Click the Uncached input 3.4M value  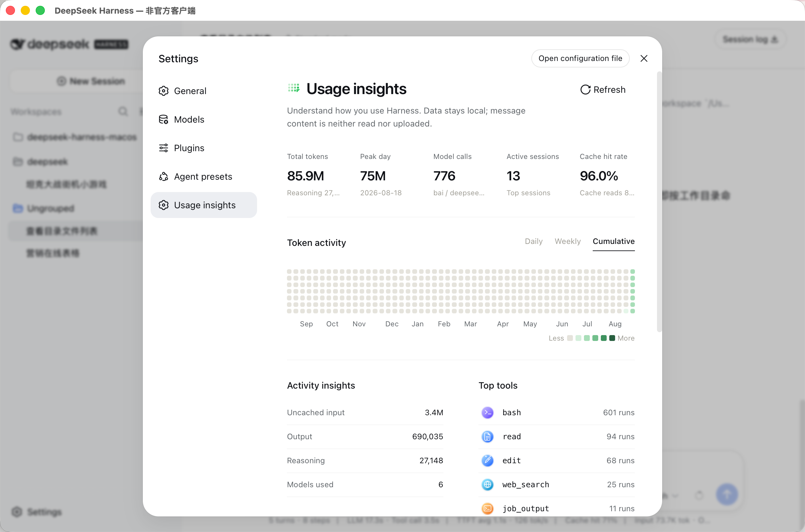tap(434, 413)
